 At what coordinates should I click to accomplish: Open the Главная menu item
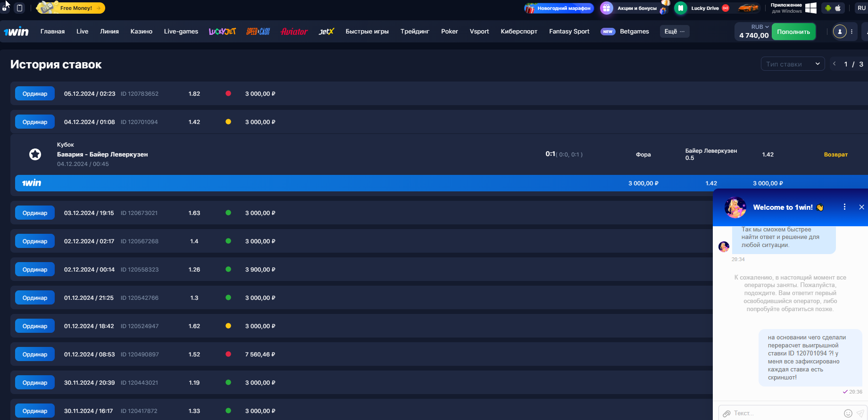tap(52, 32)
